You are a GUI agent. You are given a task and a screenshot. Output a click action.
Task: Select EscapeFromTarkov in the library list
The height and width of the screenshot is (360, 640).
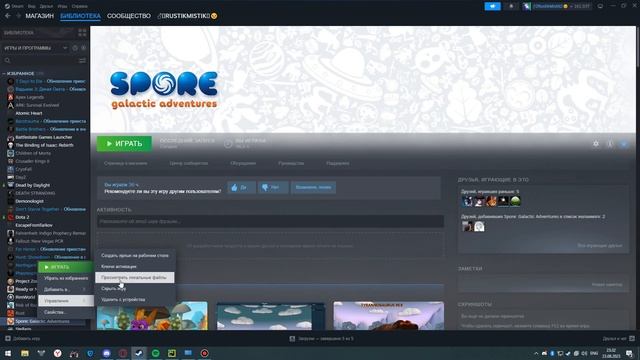[34, 225]
